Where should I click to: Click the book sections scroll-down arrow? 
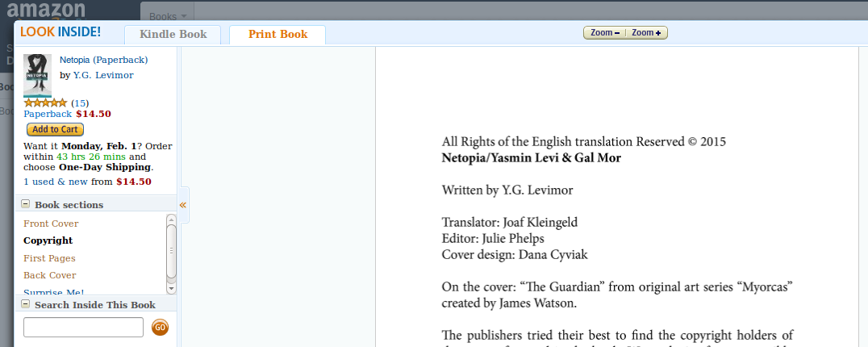171,288
